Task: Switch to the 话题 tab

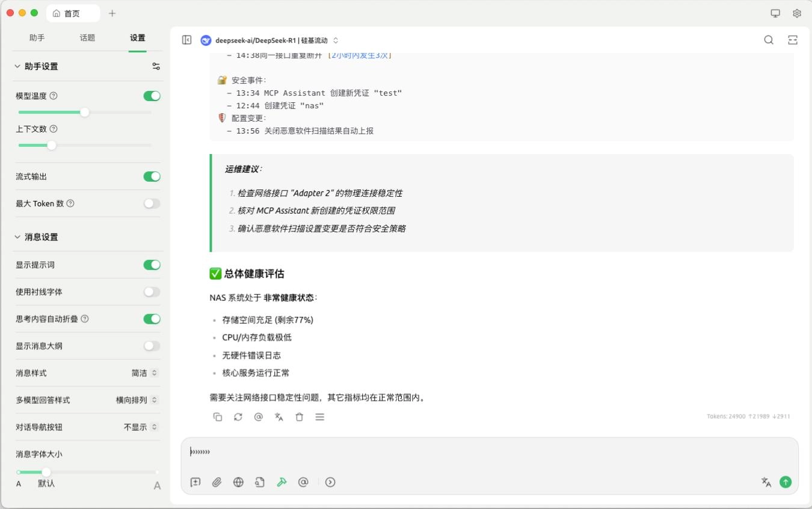Action: tap(87, 37)
